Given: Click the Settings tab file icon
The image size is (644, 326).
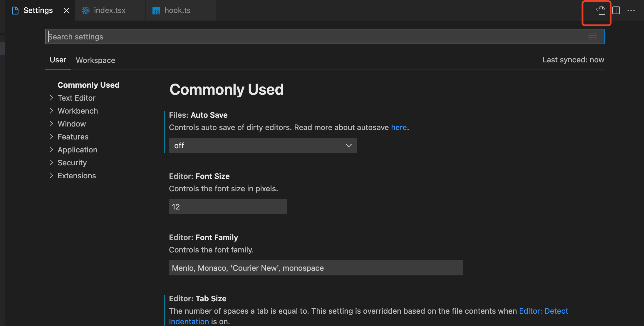Looking at the screenshot, I should point(15,11).
